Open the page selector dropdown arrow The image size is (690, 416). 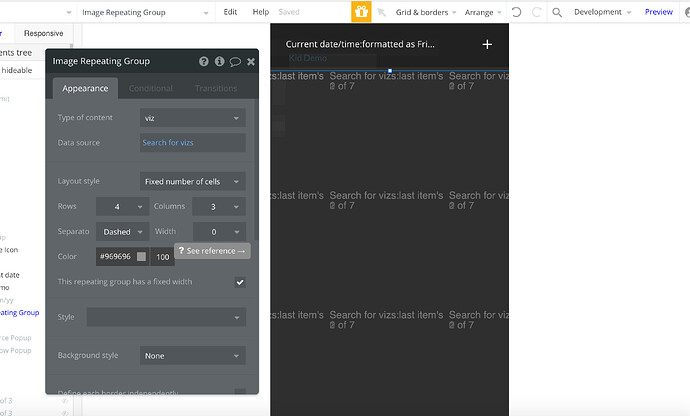[x=69, y=12]
